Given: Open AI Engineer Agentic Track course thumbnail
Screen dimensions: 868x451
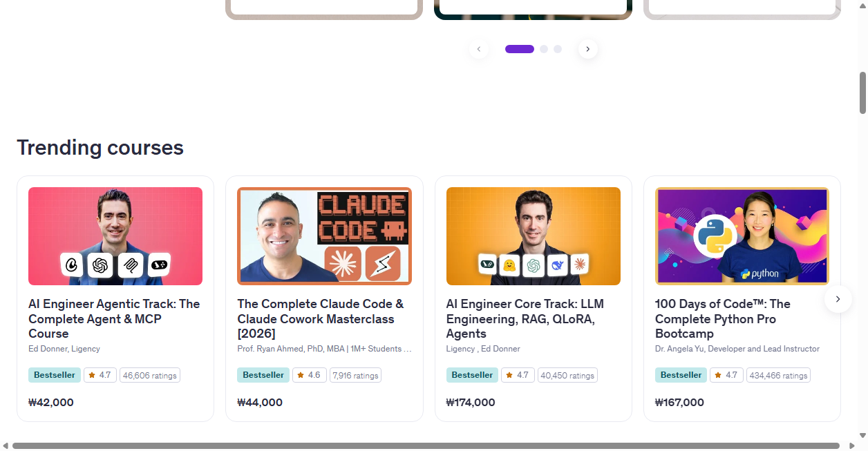Looking at the screenshot, I should pos(115,236).
